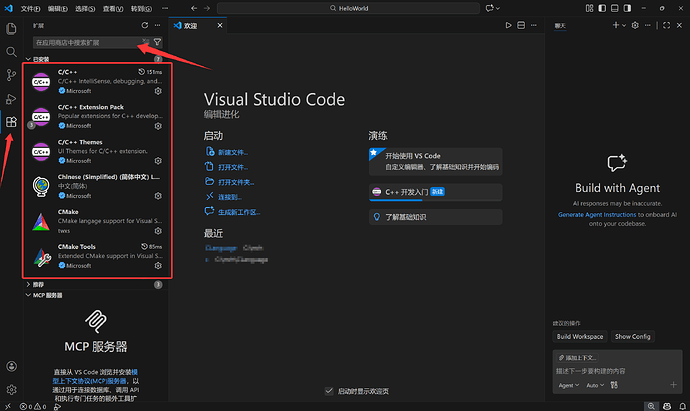Click the HelloWorld command center search bar

coord(349,8)
